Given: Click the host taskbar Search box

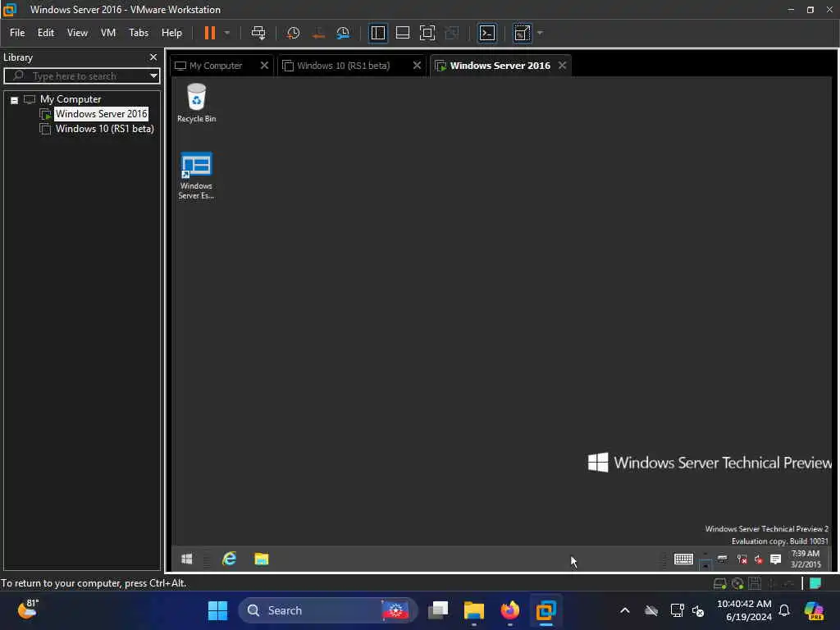Looking at the screenshot, I should (326, 610).
